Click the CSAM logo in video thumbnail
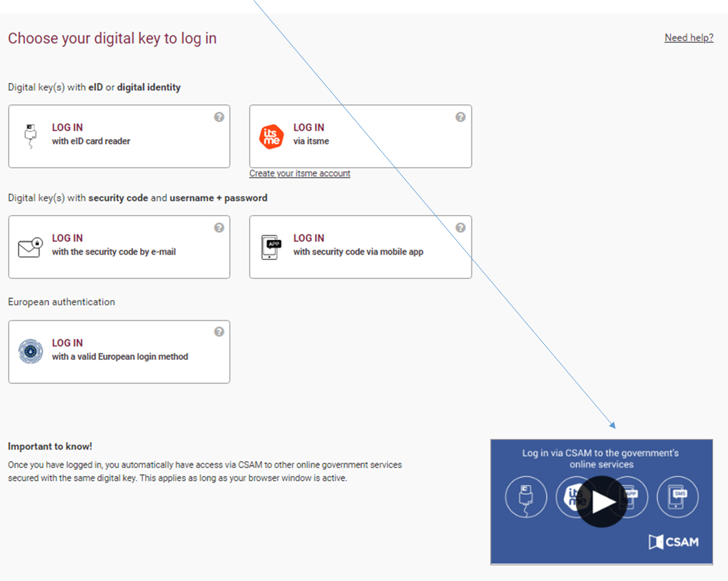This screenshot has height=581, width=728. coord(674,542)
